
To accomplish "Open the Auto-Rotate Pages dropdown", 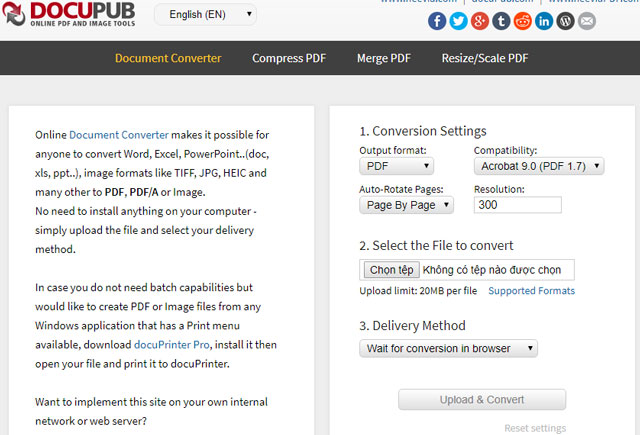I will coord(406,205).
